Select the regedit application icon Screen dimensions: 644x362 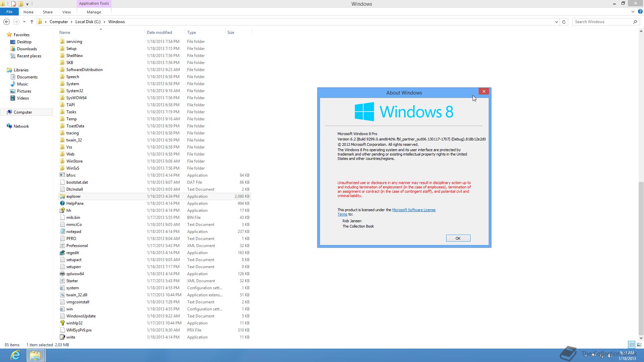[62, 253]
